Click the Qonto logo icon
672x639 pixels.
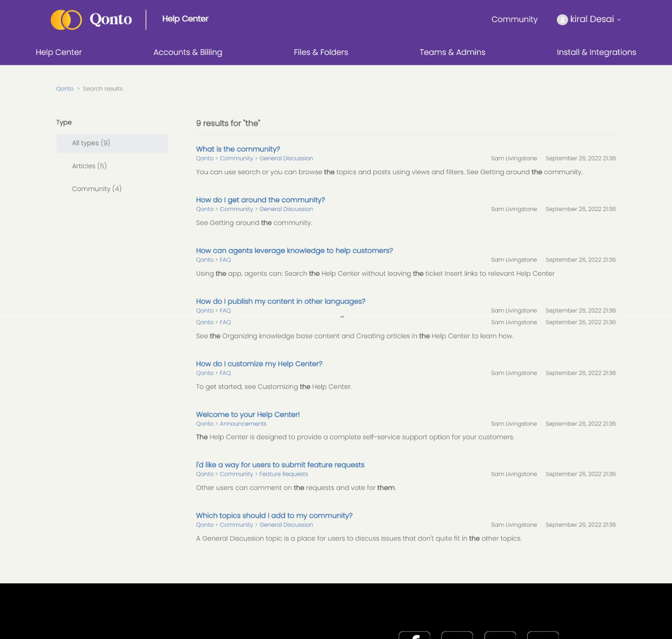pyautogui.click(x=66, y=19)
